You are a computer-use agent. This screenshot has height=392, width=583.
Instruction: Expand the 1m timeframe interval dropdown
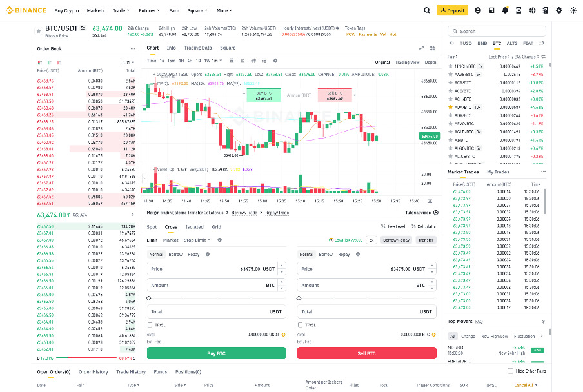[x=217, y=59]
